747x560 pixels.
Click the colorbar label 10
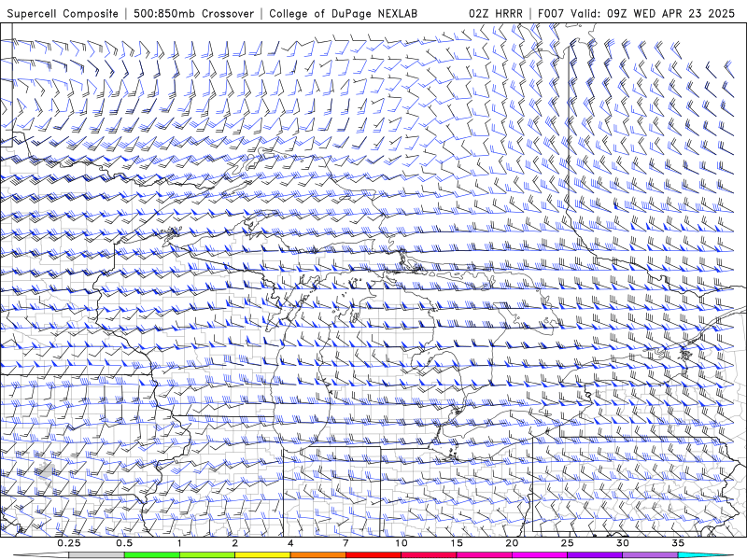click(402, 543)
